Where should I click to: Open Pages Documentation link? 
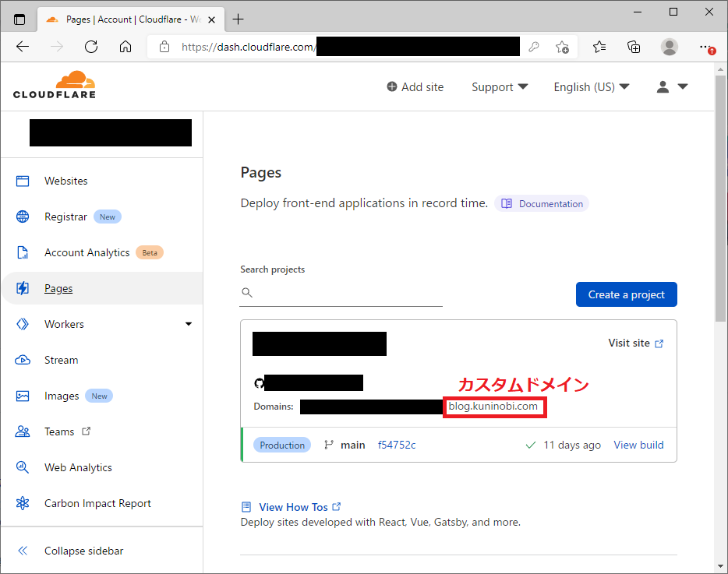click(x=542, y=204)
